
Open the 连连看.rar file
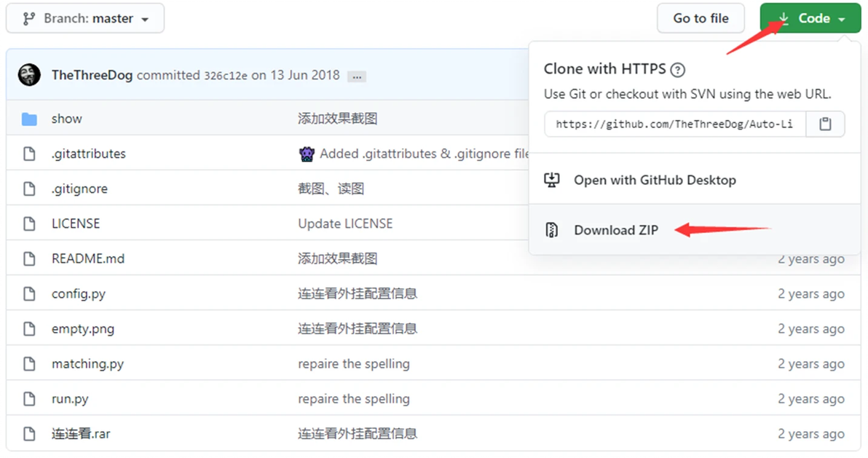[x=81, y=434]
